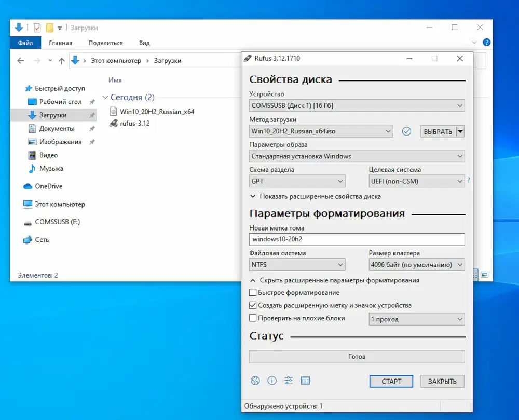This screenshot has width=519, height=420.
Task: Open Файловая система NTFS dropdown
Action: [297, 264]
